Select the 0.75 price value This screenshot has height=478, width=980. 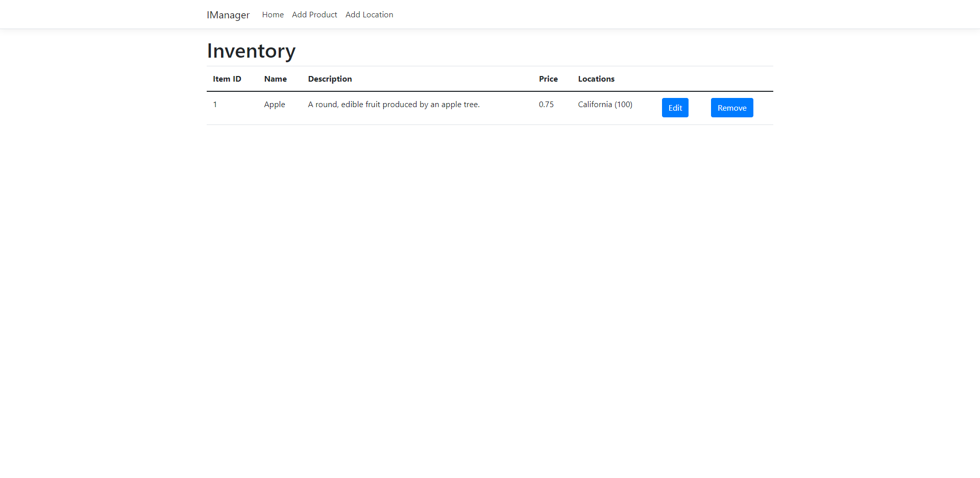tap(546, 104)
